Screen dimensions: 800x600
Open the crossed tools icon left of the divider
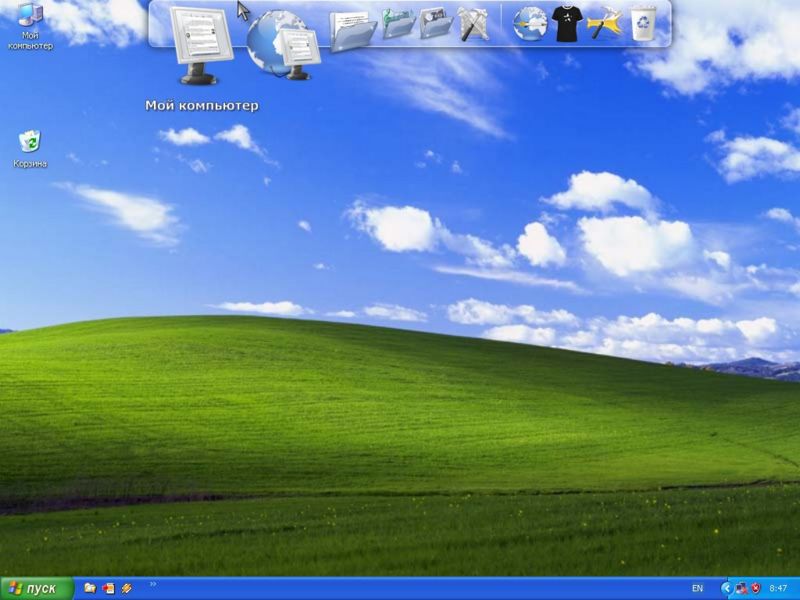472,23
